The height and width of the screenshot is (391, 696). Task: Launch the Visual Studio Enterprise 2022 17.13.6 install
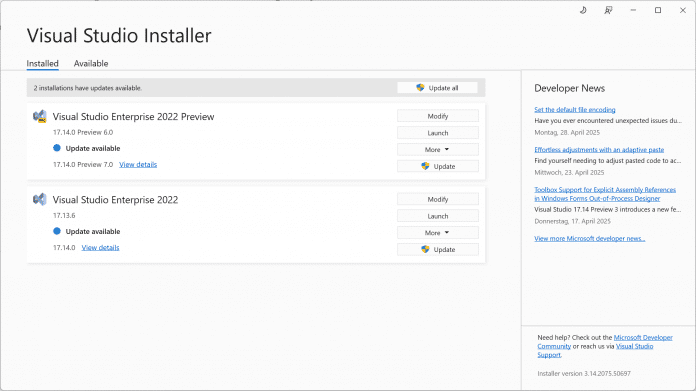coord(438,216)
